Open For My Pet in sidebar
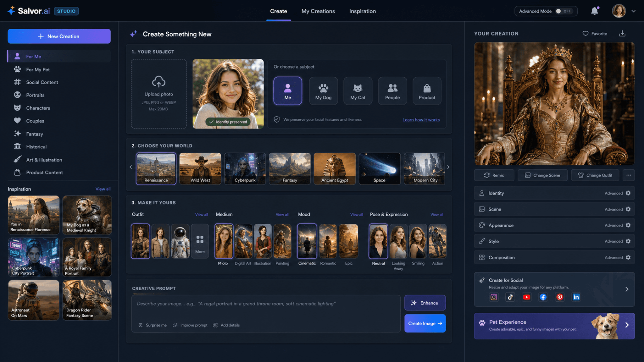The width and height of the screenshot is (644, 362). (59, 69)
